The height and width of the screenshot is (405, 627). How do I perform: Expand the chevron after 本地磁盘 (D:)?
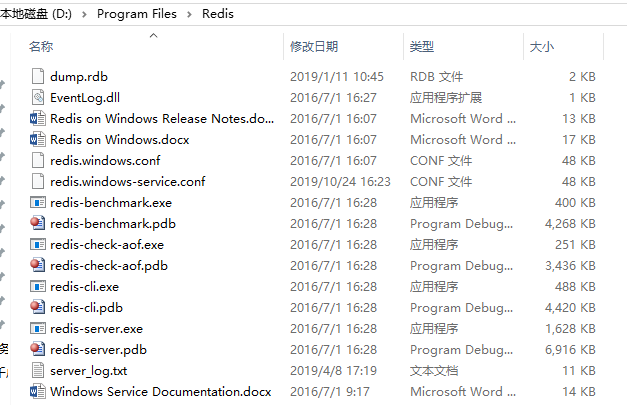pos(84,15)
